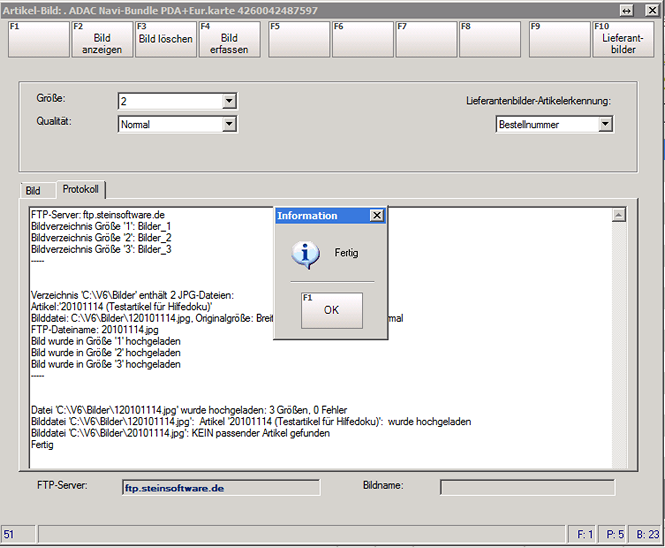Click the protocol log scroll down arrow

click(x=620, y=459)
